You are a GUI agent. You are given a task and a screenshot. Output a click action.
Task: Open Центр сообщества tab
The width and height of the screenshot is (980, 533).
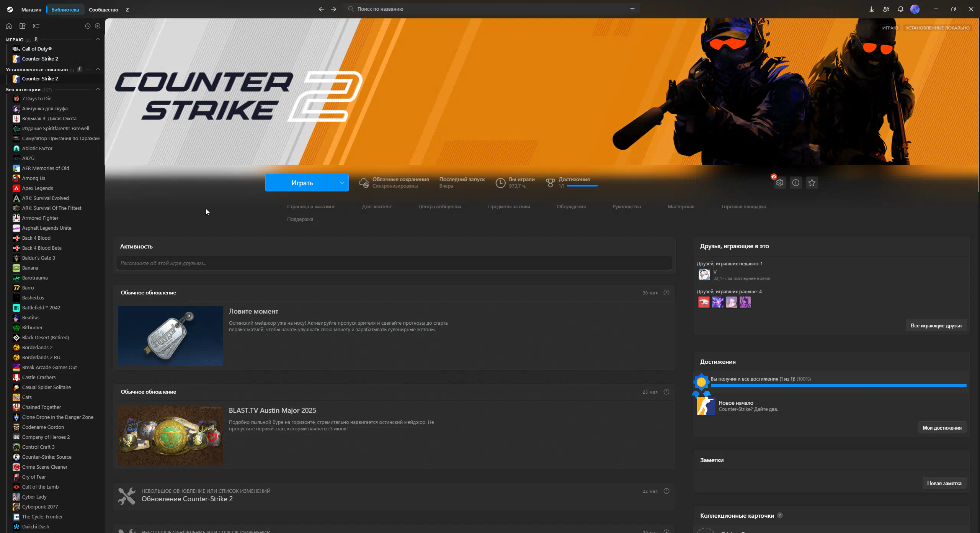pyautogui.click(x=439, y=207)
